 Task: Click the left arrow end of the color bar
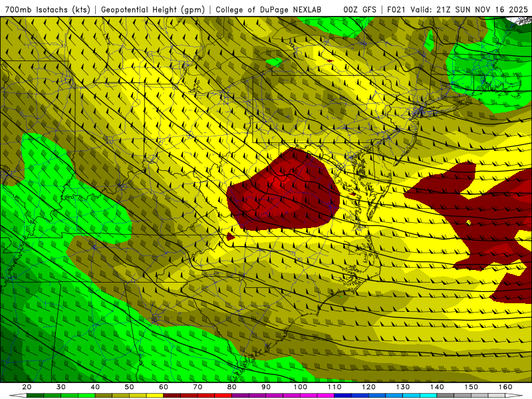(18, 396)
